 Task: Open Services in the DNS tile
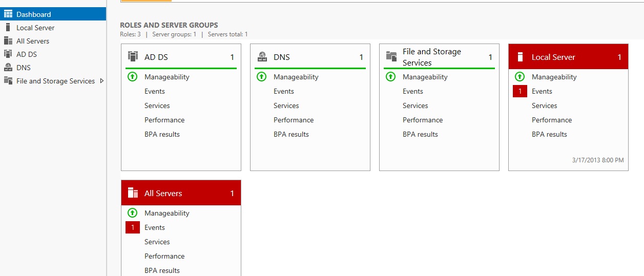[286, 105]
